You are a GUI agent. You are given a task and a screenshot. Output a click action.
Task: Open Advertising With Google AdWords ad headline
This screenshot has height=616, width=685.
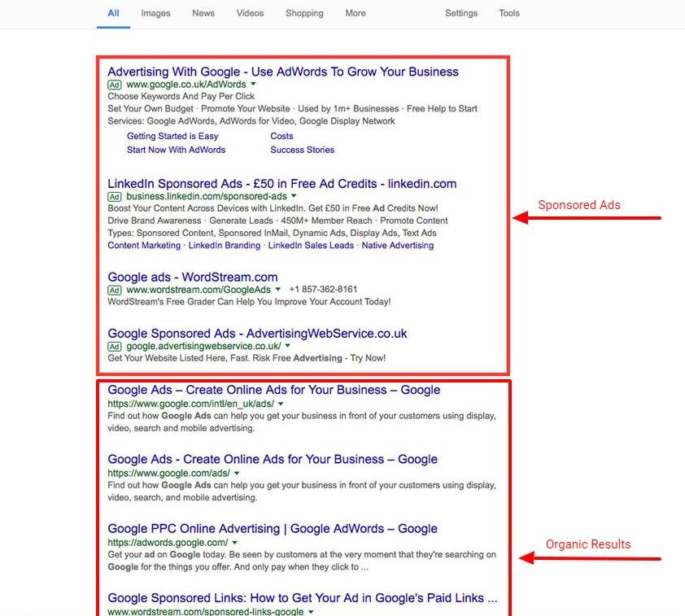click(x=283, y=72)
